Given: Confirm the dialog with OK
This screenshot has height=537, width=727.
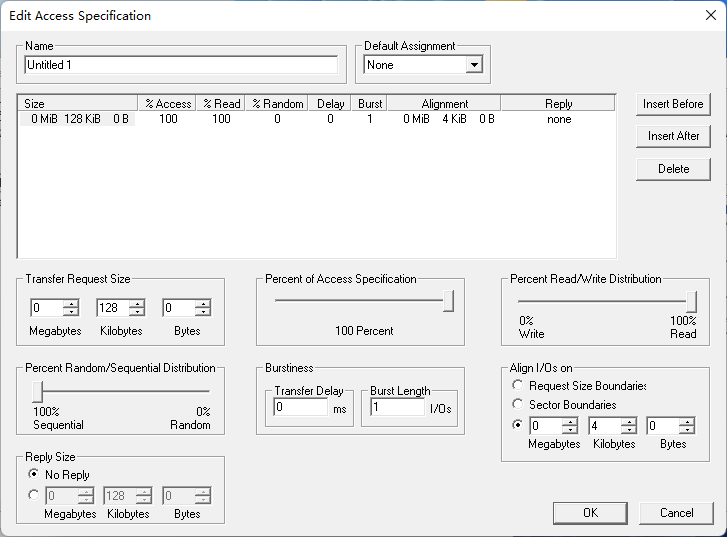Looking at the screenshot, I should click(590, 513).
